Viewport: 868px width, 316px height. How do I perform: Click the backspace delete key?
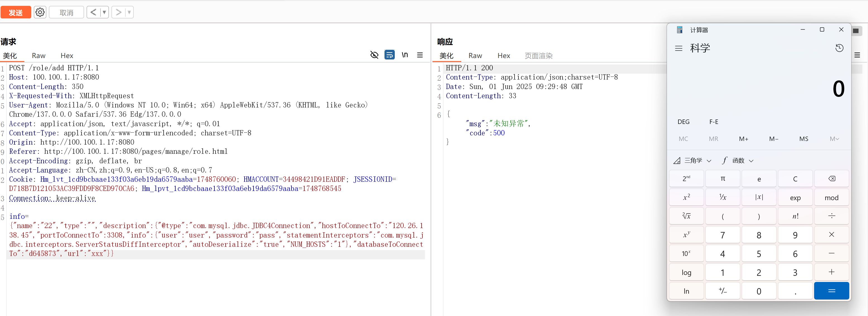(832, 179)
